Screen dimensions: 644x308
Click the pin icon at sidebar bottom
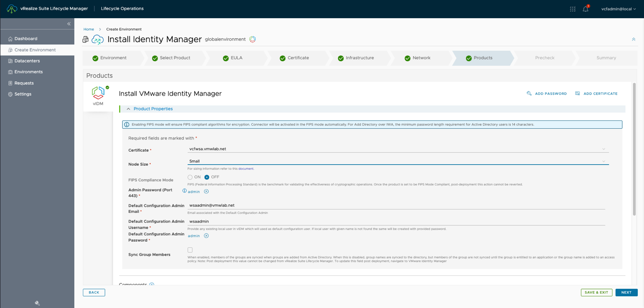tap(37, 303)
